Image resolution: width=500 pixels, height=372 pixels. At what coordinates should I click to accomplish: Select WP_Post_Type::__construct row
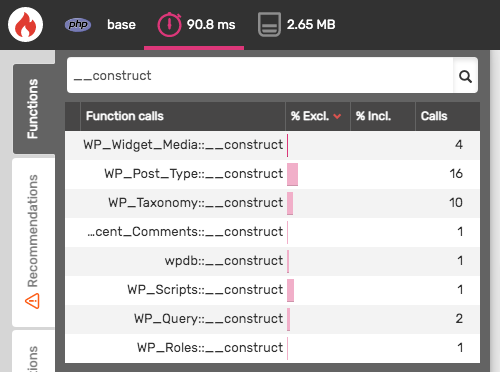click(x=273, y=174)
